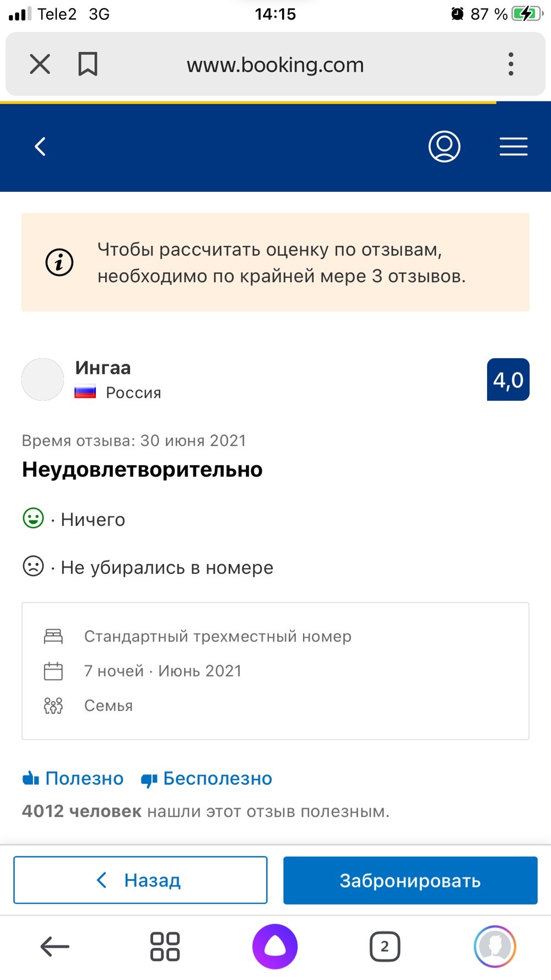Mark review as Бесполезно

(x=207, y=778)
